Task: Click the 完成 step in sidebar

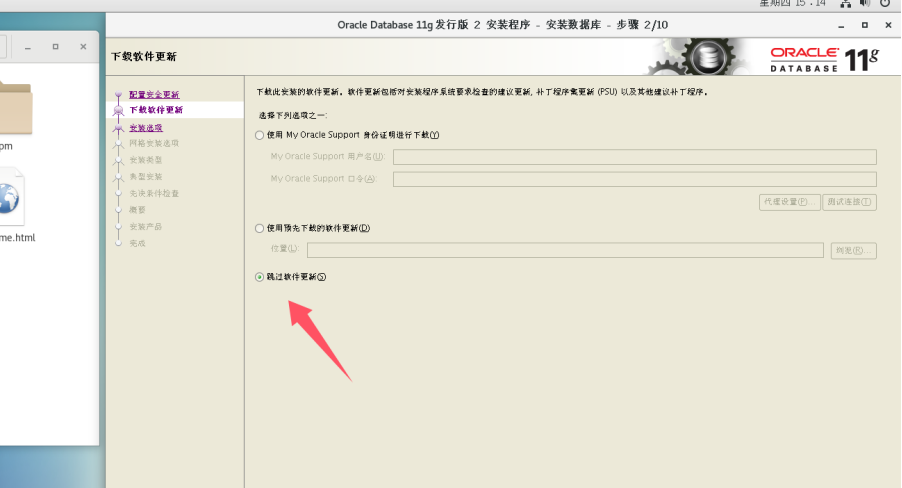Action: 137,243
